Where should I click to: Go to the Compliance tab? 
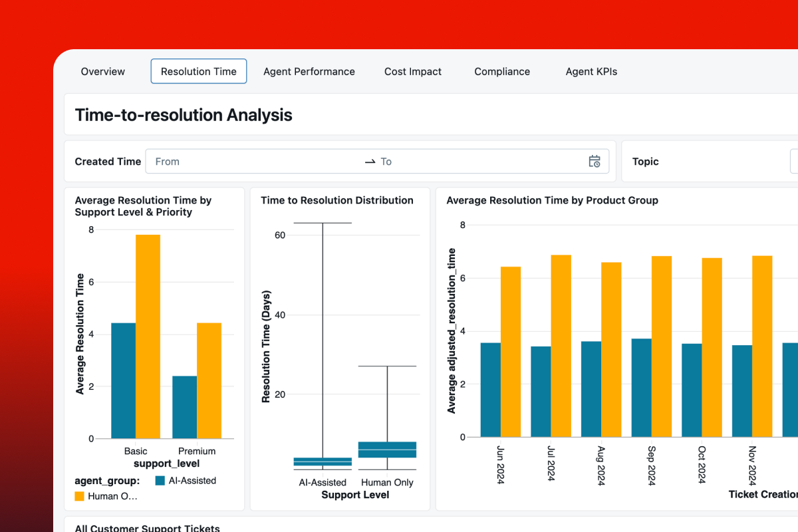pyautogui.click(x=502, y=72)
